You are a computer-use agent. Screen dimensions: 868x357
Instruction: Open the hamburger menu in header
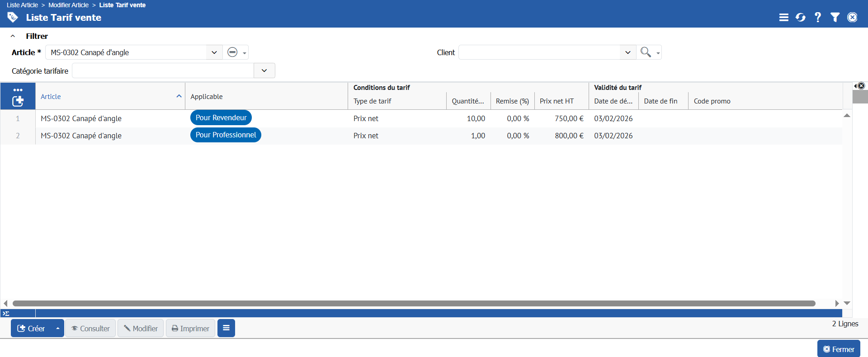pyautogui.click(x=783, y=17)
